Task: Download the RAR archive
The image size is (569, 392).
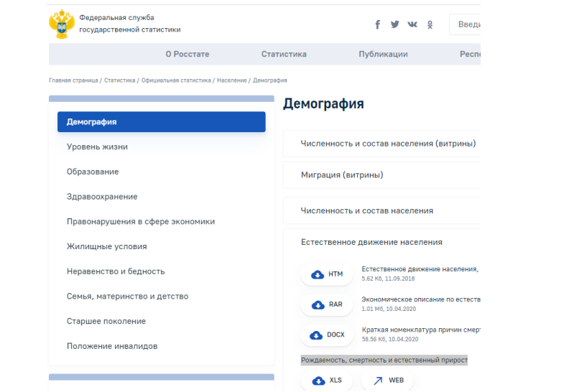Action: pyautogui.click(x=327, y=304)
